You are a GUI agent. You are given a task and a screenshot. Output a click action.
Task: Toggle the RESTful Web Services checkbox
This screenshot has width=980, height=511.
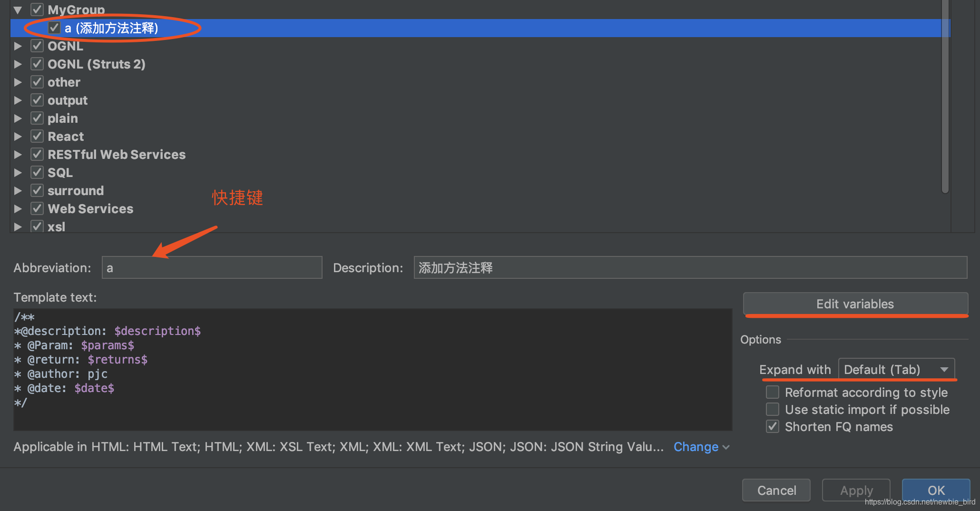(37, 155)
